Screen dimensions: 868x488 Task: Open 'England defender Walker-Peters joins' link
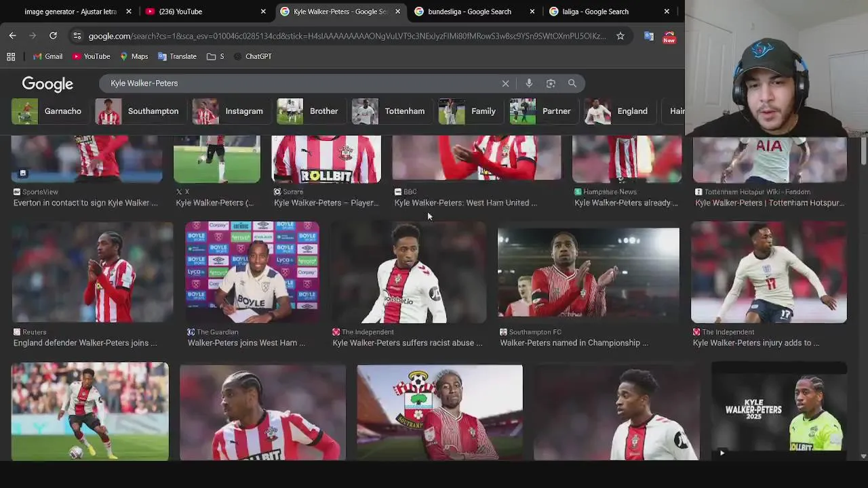pyautogui.click(x=85, y=343)
